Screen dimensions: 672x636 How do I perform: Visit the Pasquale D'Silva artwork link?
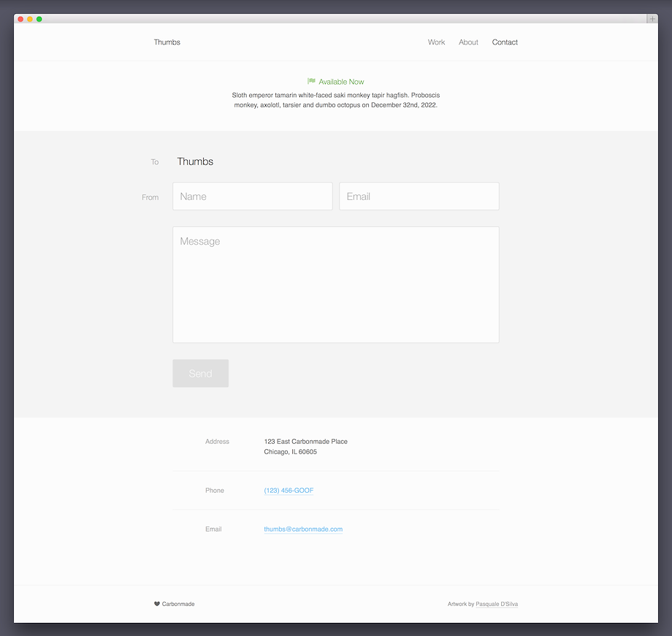[x=497, y=605]
